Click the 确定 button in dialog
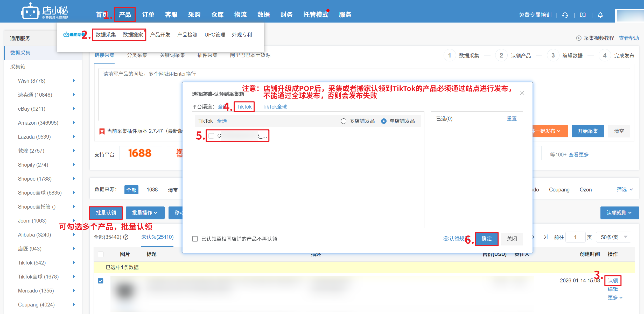644x314 pixels. click(x=486, y=239)
